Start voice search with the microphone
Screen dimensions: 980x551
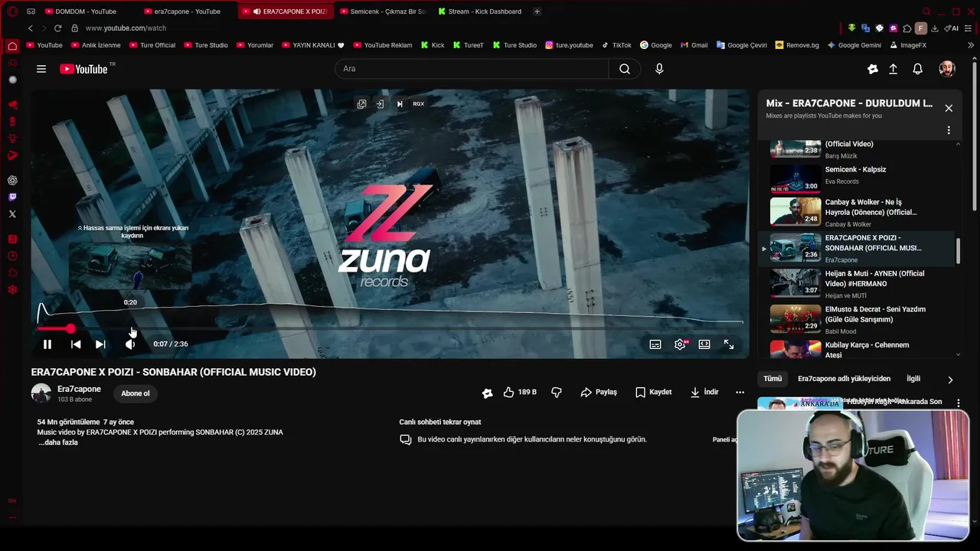(x=659, y=69)
